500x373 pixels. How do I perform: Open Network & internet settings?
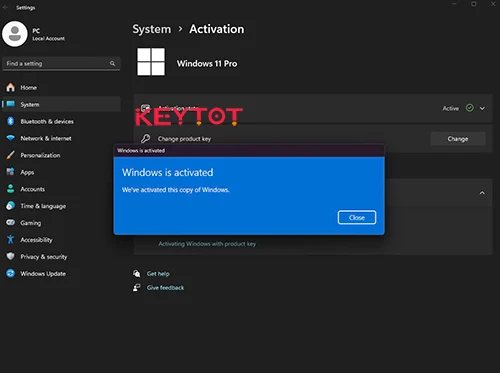pos(61,138)
